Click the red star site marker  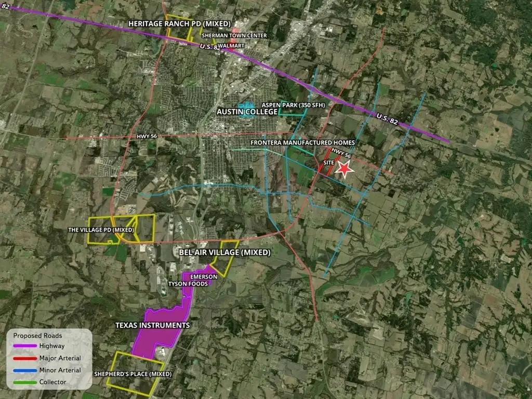[343, 168]
